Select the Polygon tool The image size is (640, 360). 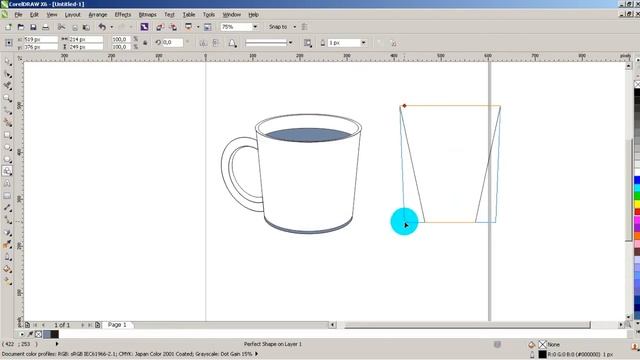point(7,159)
